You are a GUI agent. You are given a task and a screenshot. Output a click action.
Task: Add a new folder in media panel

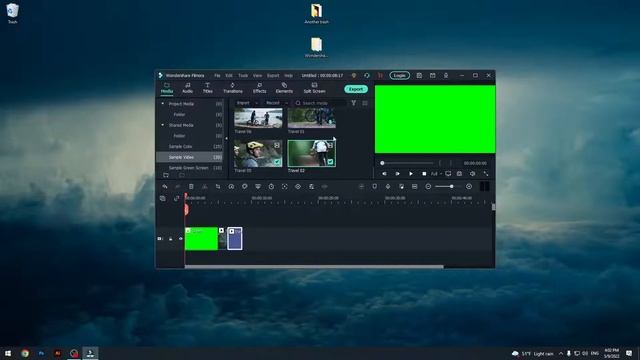pos(166,175)
